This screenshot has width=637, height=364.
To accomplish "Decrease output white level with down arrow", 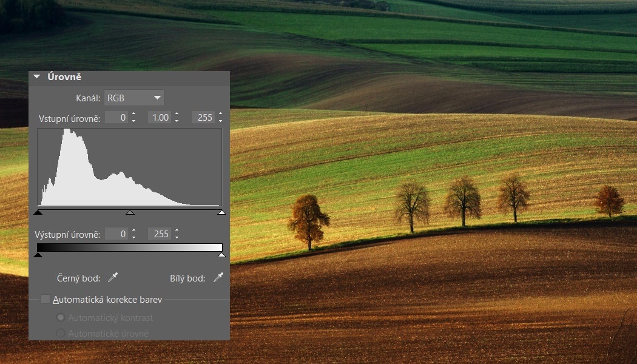I will click(177, 237).
